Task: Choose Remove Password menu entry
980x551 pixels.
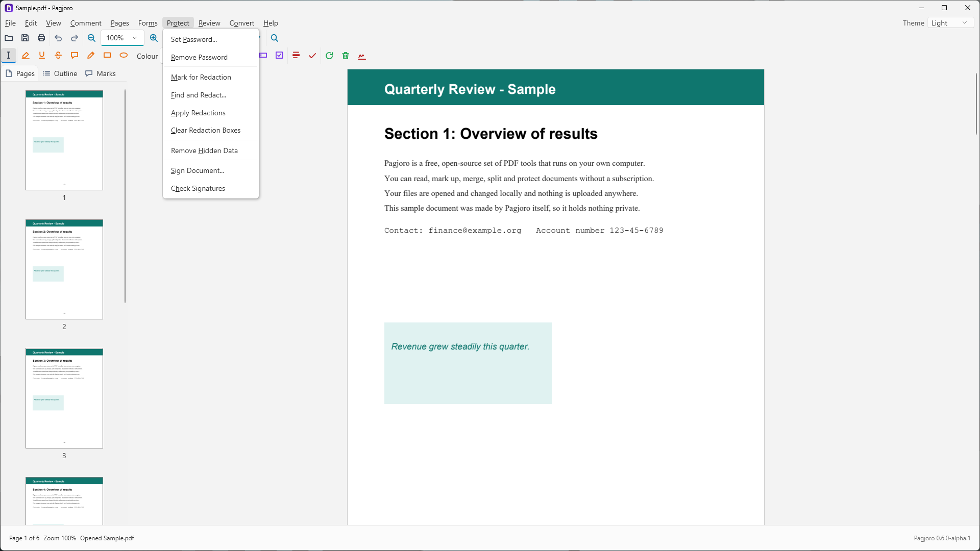Action: point(211,57)
